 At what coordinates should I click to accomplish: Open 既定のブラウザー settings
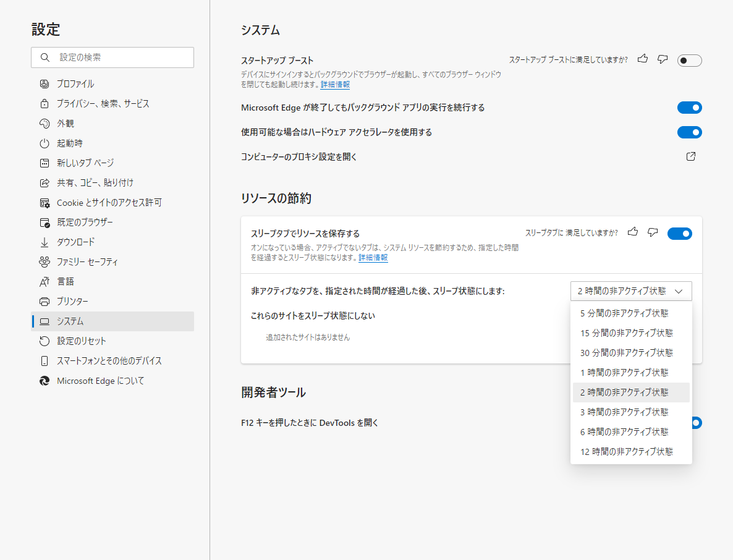point(112,223)
